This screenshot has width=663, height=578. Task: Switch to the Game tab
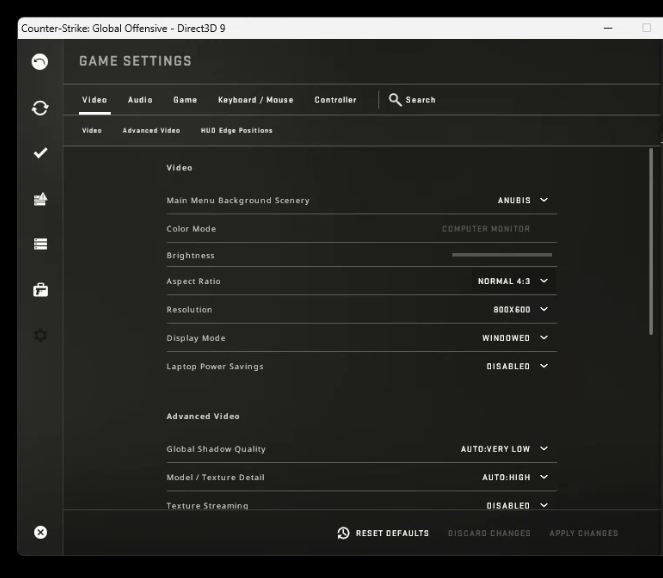[x=185, y=100]
